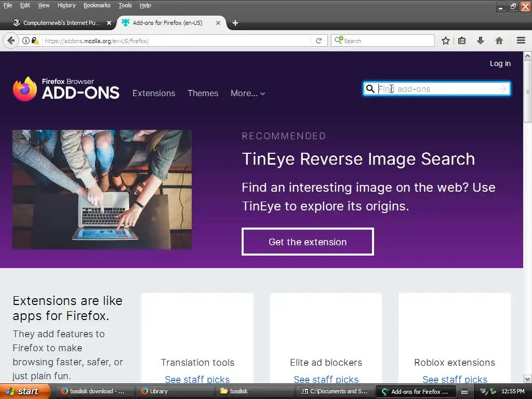
Task: Click the Firefox Browser ADD-ONS logo
Action: coord(66,89)
